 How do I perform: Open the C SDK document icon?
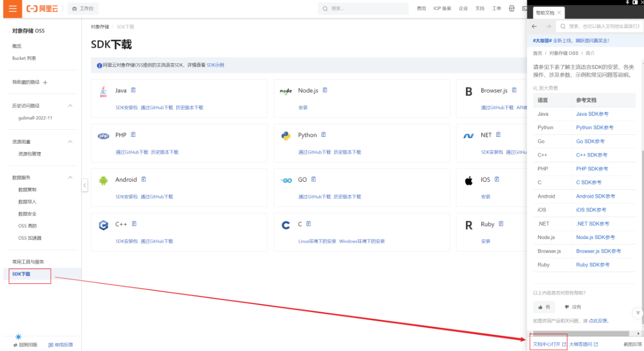click(x=308, y=224)
